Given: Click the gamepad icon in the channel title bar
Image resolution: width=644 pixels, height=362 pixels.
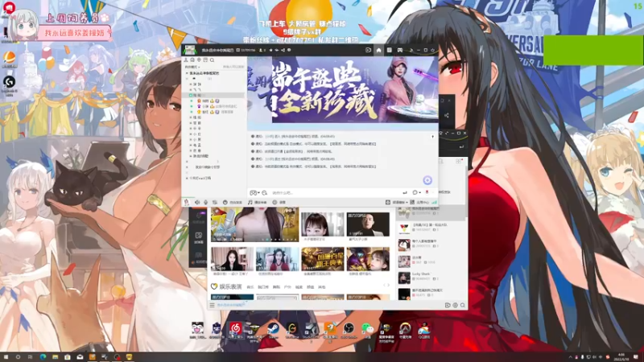Looking at the screenshot, I should point(399,50).
